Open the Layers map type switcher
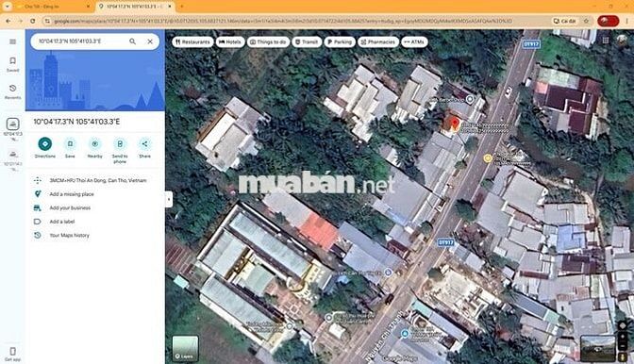634x364 pixels. point(185,348)
